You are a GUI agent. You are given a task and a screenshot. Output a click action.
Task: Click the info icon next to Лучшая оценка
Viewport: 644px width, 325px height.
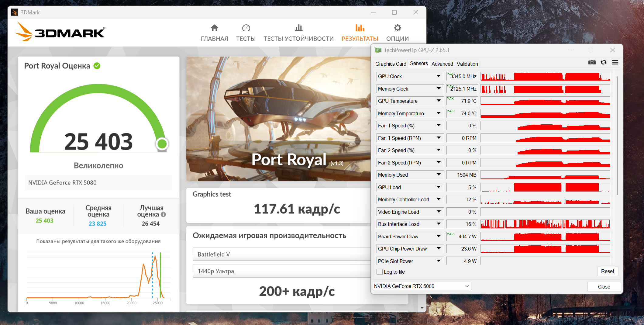pos(163,214)
